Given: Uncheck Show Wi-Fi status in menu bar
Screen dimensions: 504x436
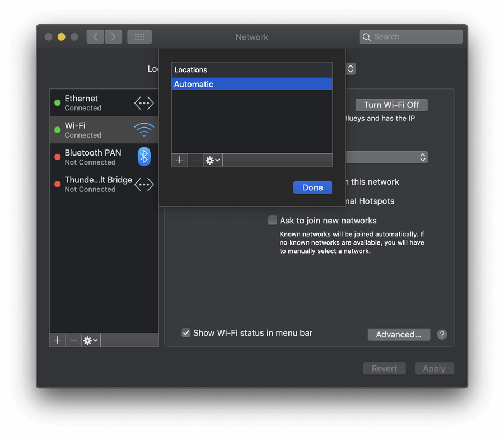Looking at the screenshot, I should 186,333.
